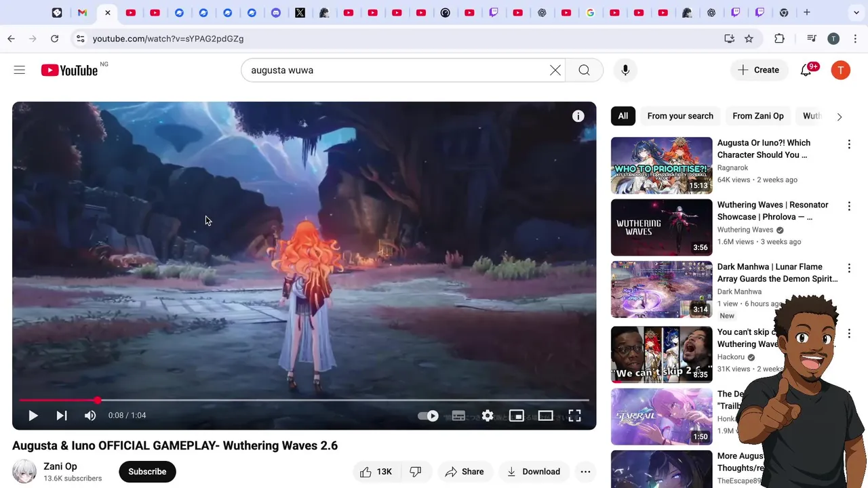Open more actions ellipsis below video
868x488 pixels.
point(585,472)
